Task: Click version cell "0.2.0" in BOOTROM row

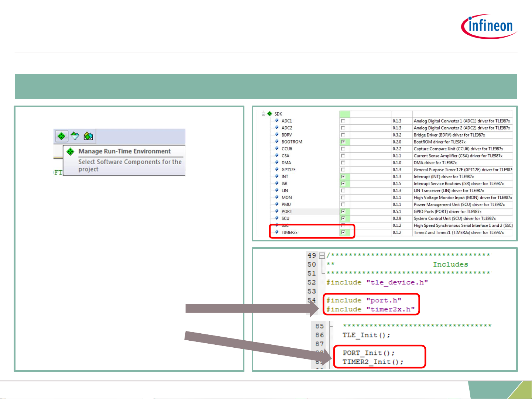Action: pyautogui.click(x=397, y=142)
